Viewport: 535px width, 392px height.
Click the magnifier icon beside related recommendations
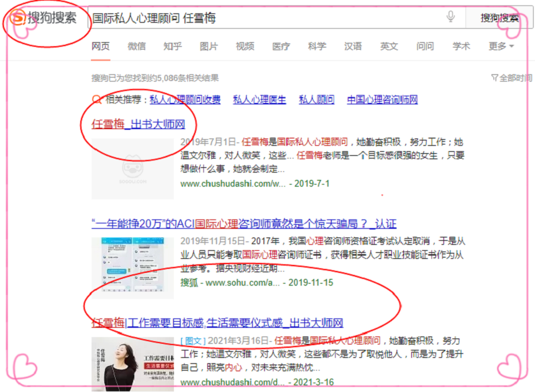point(98,100)
